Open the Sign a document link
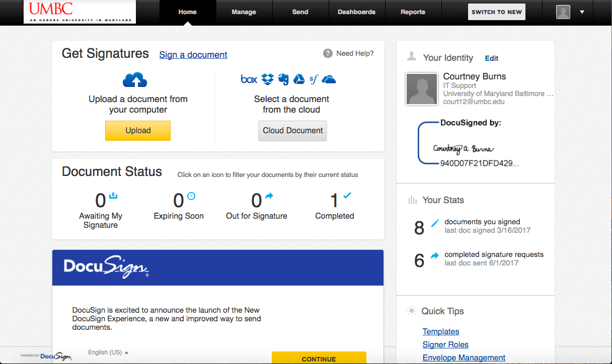 point(193,55)
